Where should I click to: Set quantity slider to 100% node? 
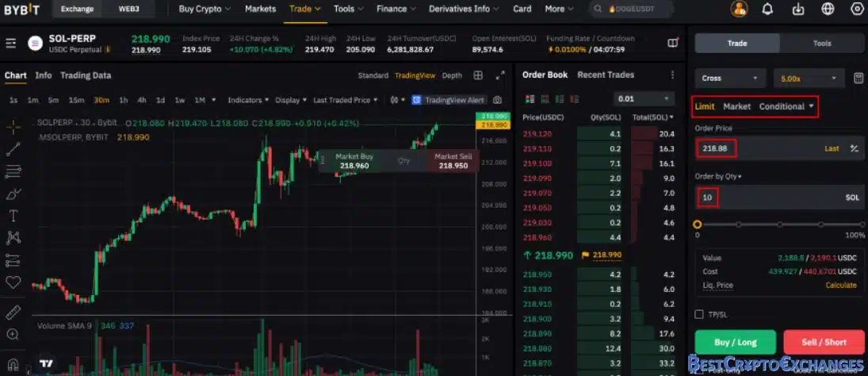point(862,224)
